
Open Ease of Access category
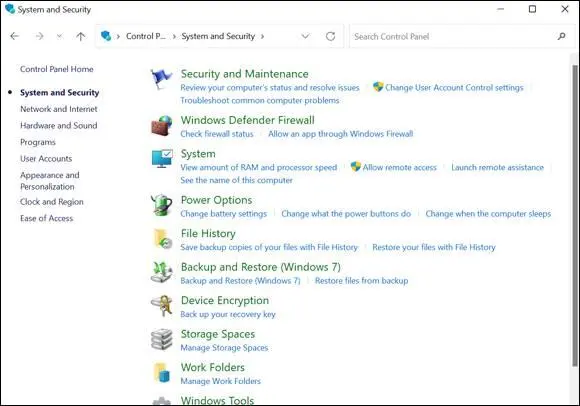46,219
